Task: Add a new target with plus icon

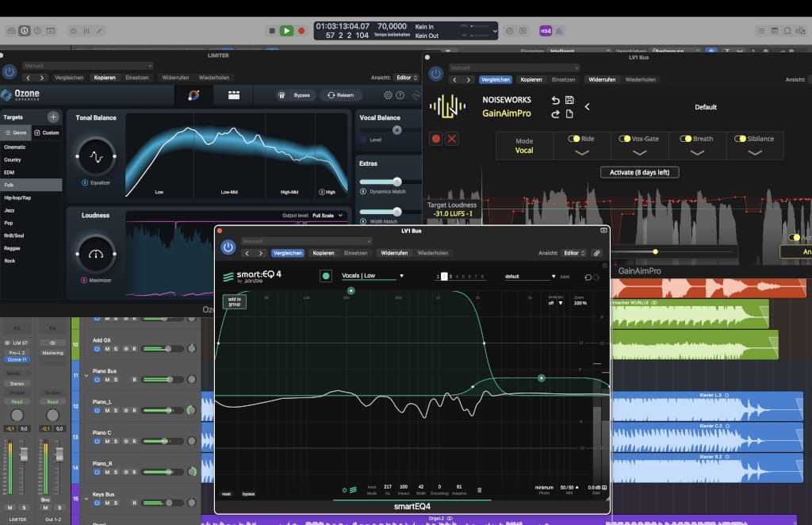Action: click(x=53, y=117)
